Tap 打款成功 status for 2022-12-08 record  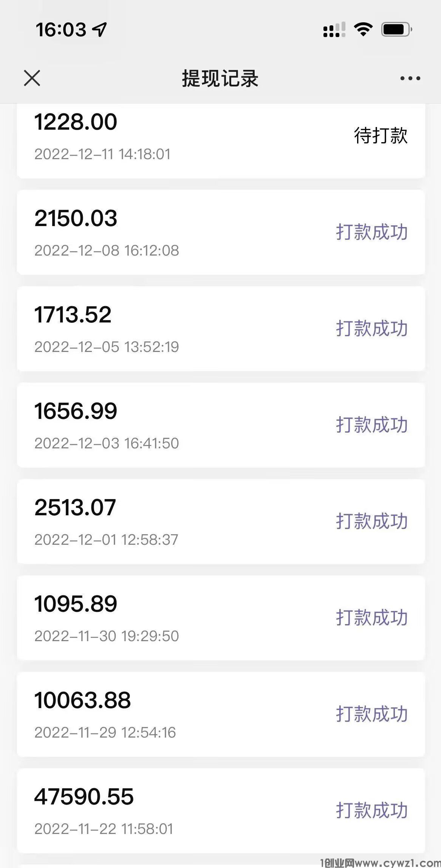(372, 232)
